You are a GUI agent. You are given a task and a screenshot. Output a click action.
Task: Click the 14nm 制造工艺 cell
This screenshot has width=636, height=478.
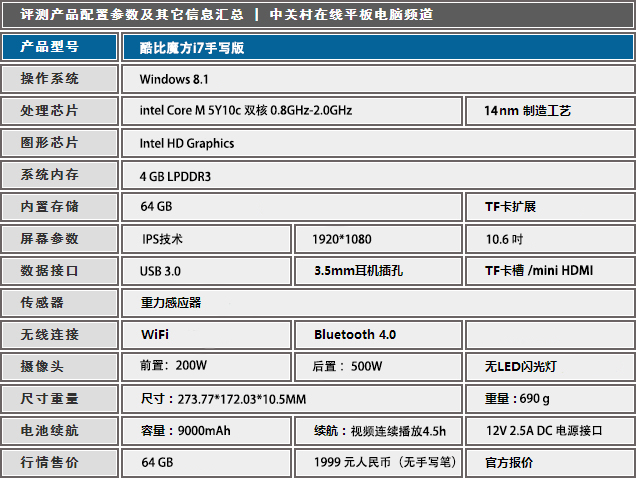[550, 111]
